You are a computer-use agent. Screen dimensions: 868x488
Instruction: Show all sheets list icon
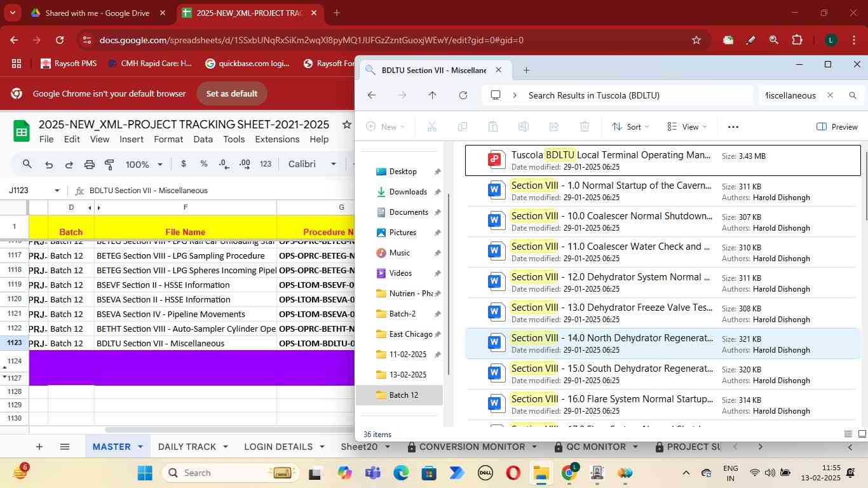coord(64,447)
